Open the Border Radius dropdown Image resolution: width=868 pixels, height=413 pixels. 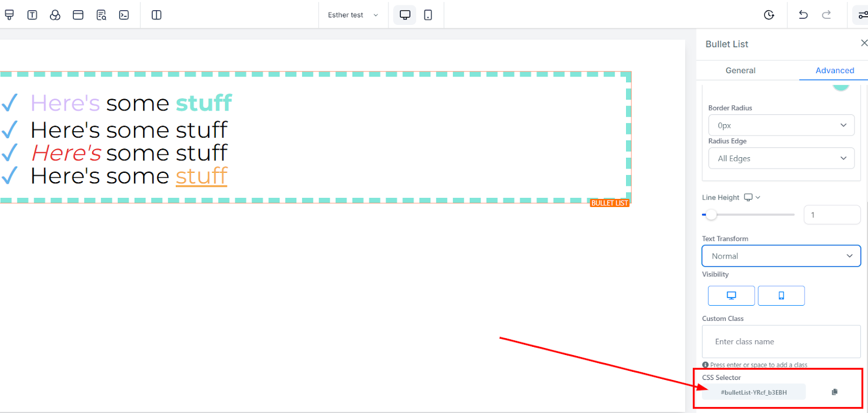(x=781, y=125)
